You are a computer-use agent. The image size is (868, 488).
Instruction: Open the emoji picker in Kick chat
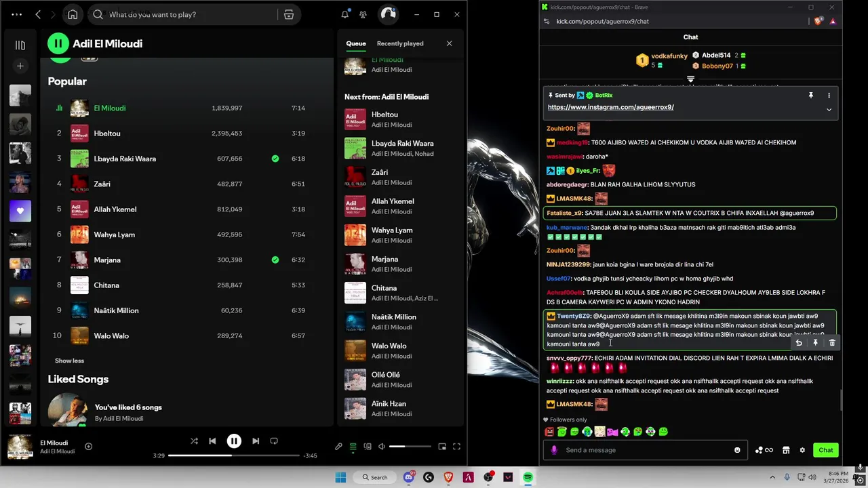click(x=737, y=450)
